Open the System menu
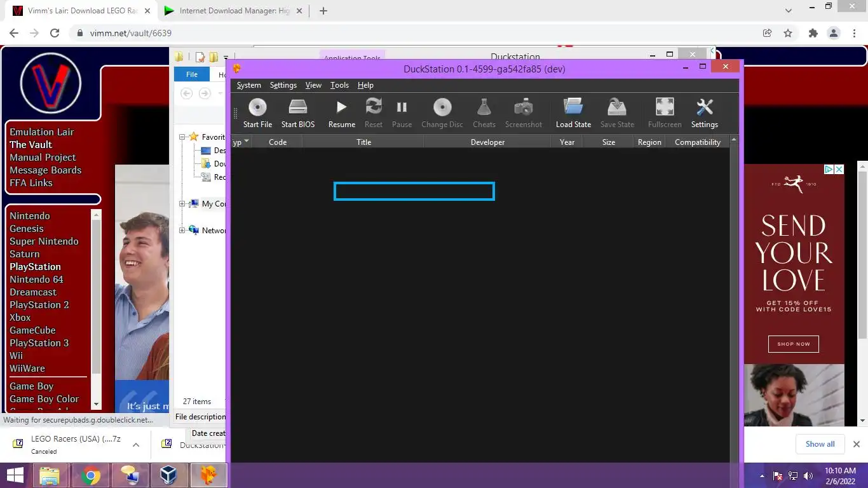This screenshot has width=868, height=488. (x=248, y=85)
